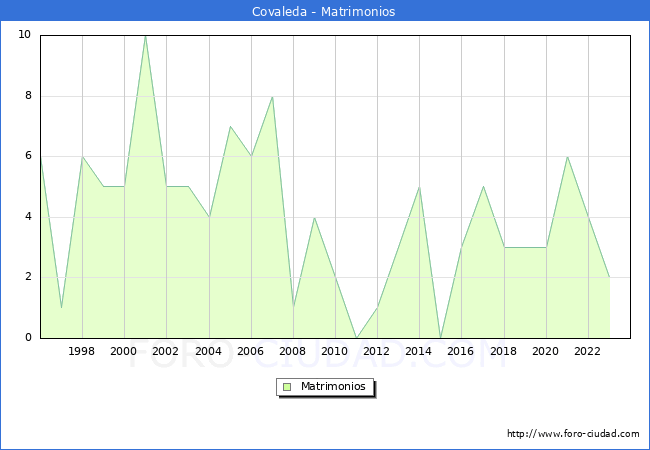Click the chart title 'Covaleda - Matrimonios'

click(x=323, y=11)
